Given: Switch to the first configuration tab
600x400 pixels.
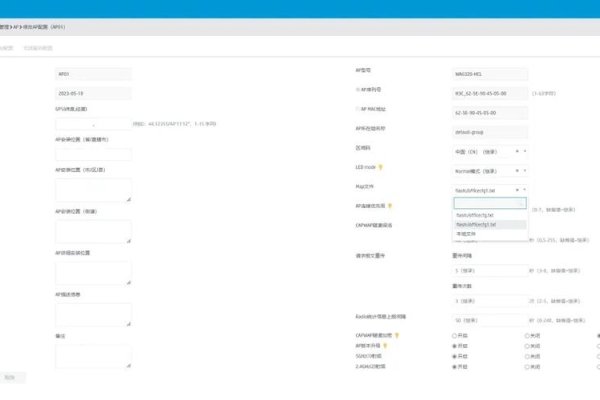Looking at the screenshot, I should coord(6,48).
